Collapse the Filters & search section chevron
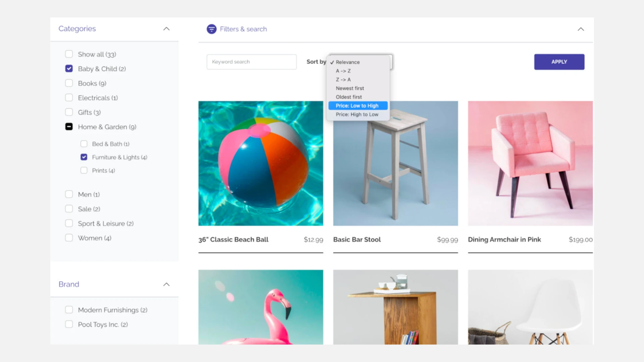The image size is (644, 362). pyautogui.click(x=581, y=29)
